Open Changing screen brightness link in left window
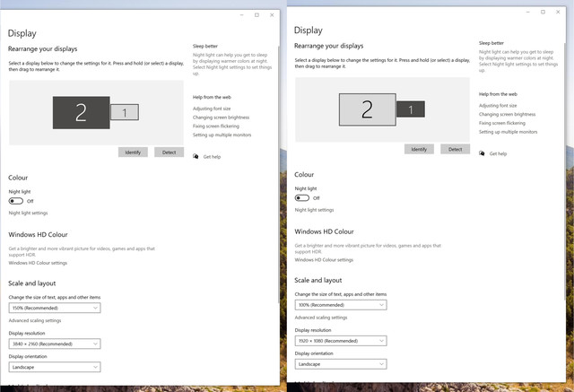Image resolution: width=574 pixels, height=392 pixels. tap(222, 118)
